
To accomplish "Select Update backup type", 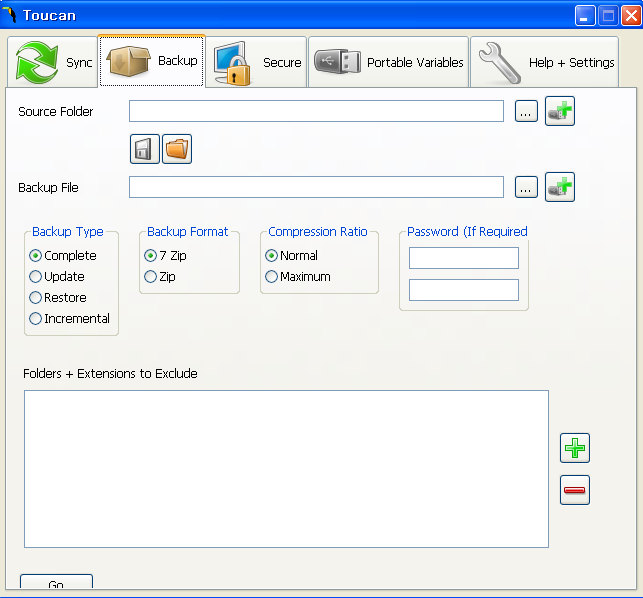I will coord(57,276).
